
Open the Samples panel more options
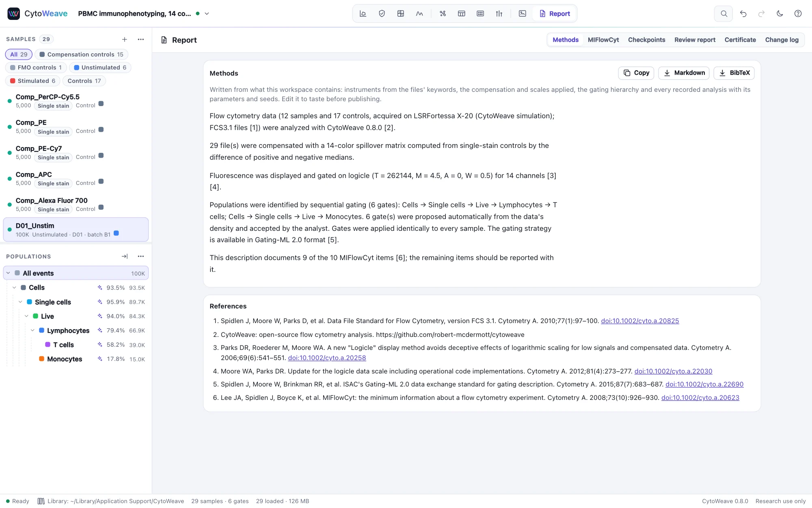tap(141, 39)
